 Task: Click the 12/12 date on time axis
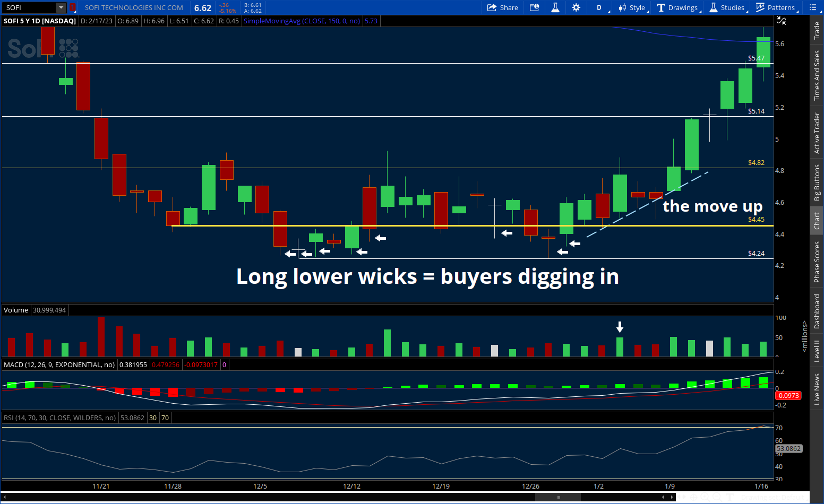[x=351, y=486]
